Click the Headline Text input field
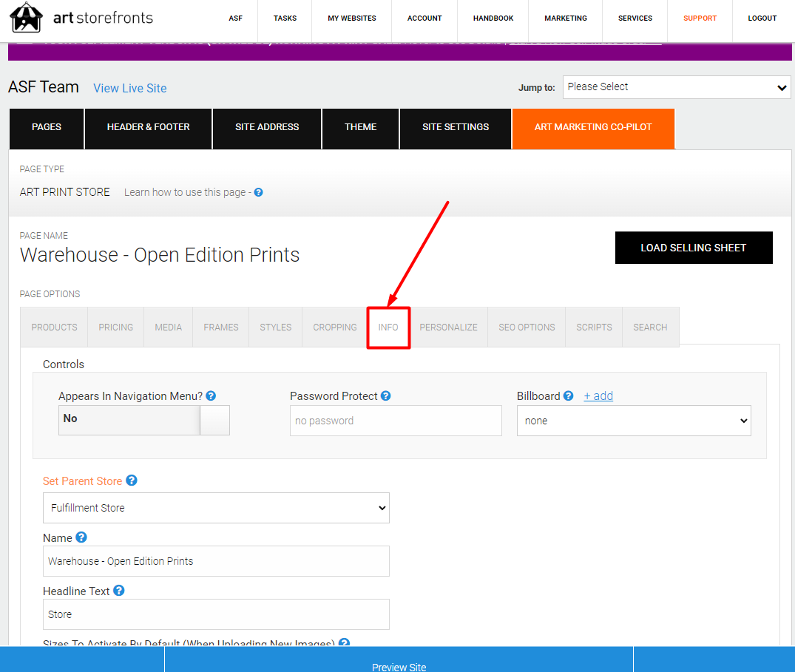Screen dimensions: 795x672 point(216,614)
